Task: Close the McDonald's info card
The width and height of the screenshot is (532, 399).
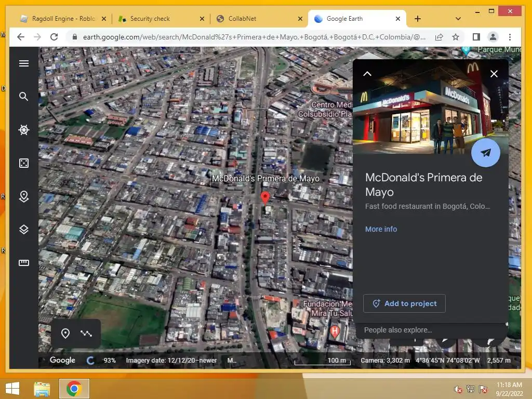Action: pyautogui.click(x=494, y=74)
